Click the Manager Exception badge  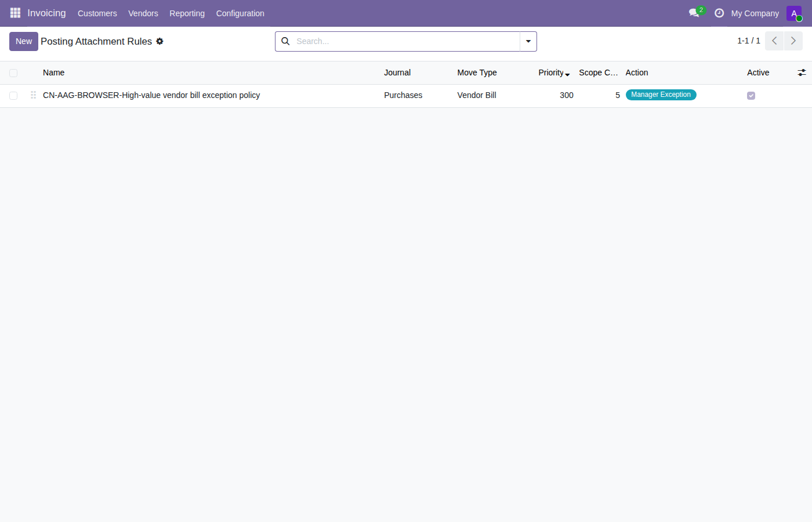click(661, 95)
